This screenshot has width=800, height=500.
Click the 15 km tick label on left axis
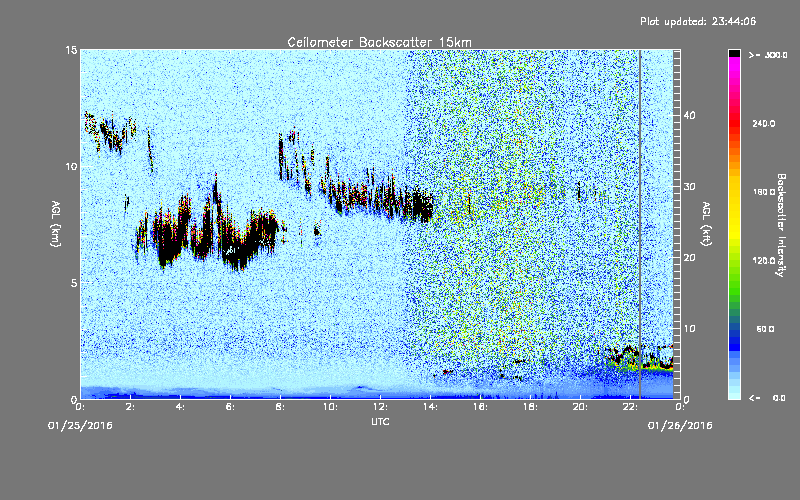click(71, 50)
